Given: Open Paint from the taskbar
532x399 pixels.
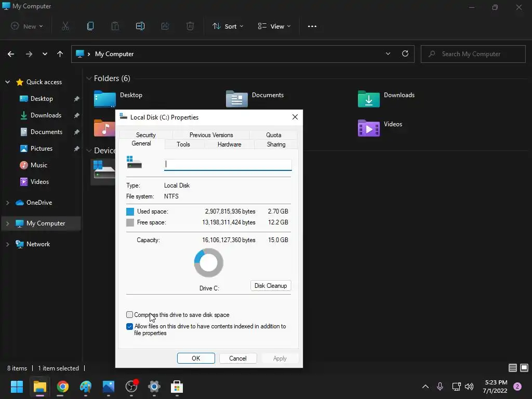Looking at the screenshot, I should point(86,387).
